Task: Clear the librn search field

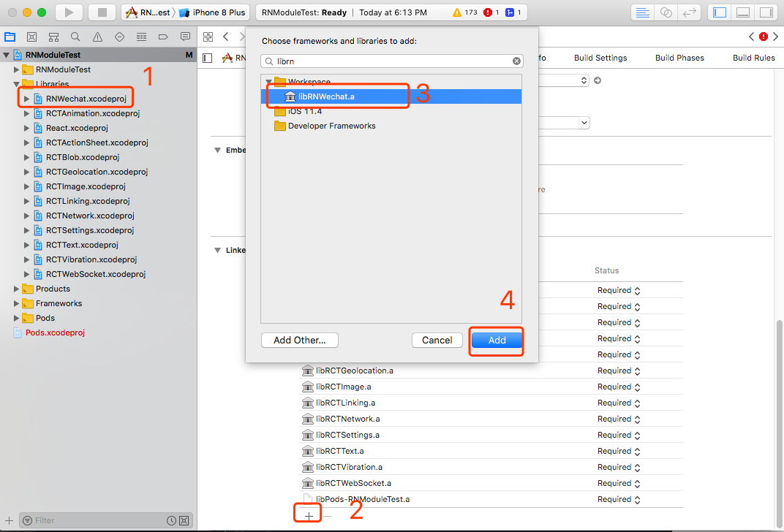Action: (x=516, y=61)
